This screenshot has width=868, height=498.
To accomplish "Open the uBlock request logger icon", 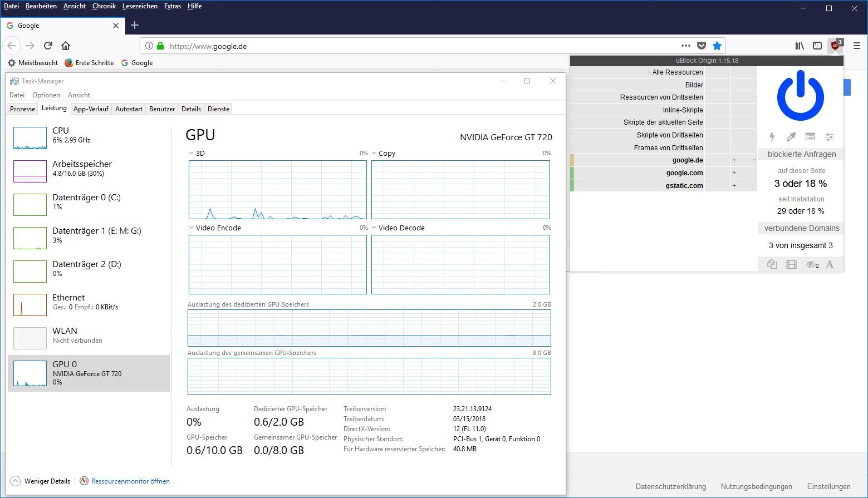I will (810, 137).
